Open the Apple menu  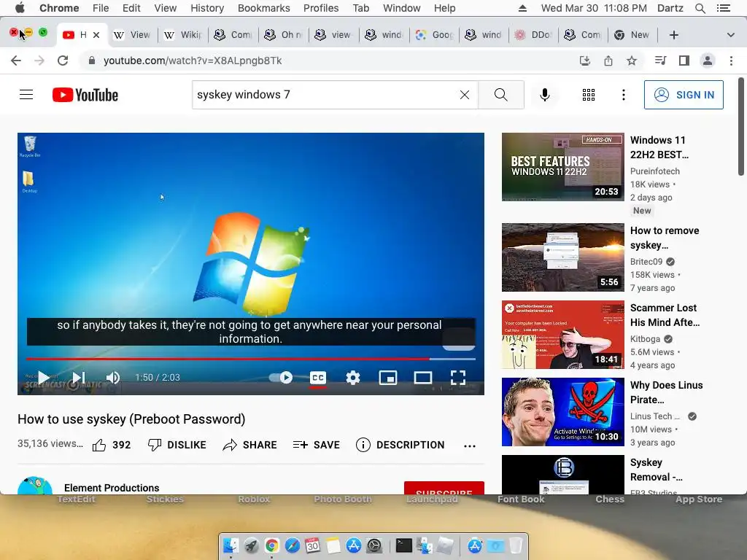click(x=20, y=8)
